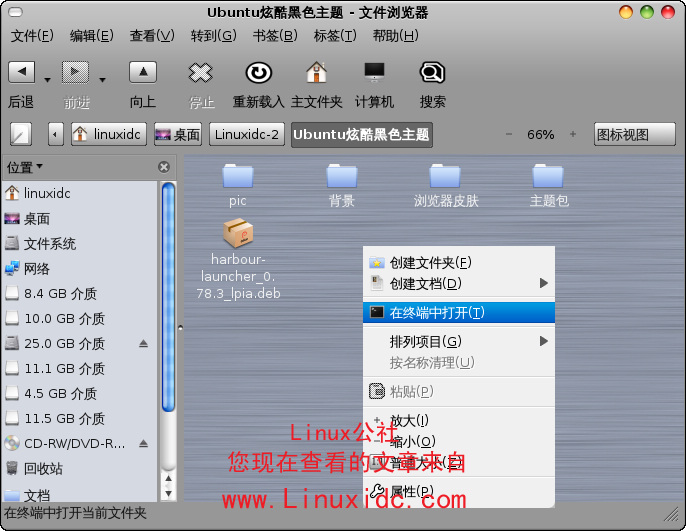Image resolution: width=686 pixels, height=531 pixels.
Task: Click sidebar scrollbar down arrow
Action: coord(168,494)
